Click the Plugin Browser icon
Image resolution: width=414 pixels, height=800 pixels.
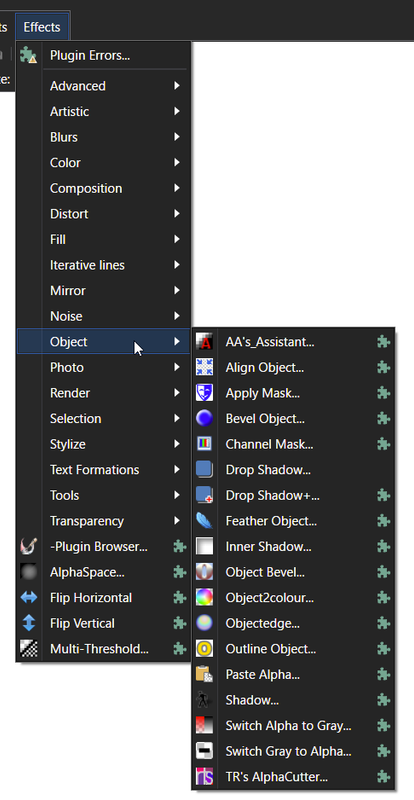pyautogui.click(x=29, y=546)
